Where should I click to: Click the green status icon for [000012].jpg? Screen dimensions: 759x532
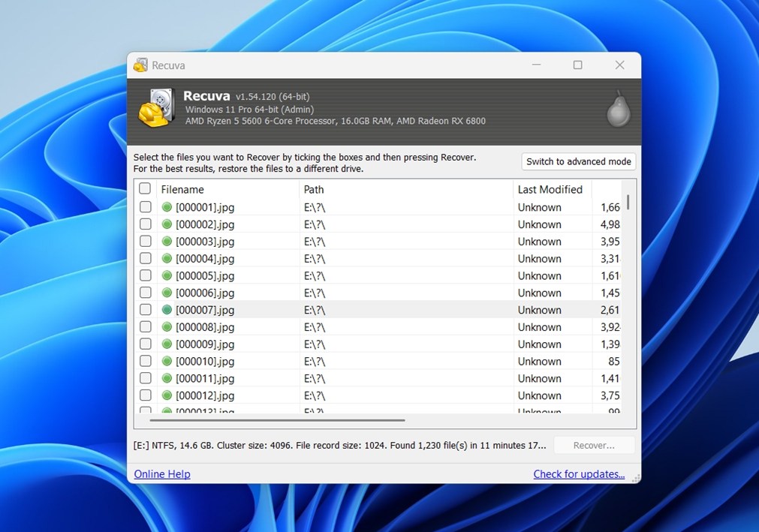166,395
